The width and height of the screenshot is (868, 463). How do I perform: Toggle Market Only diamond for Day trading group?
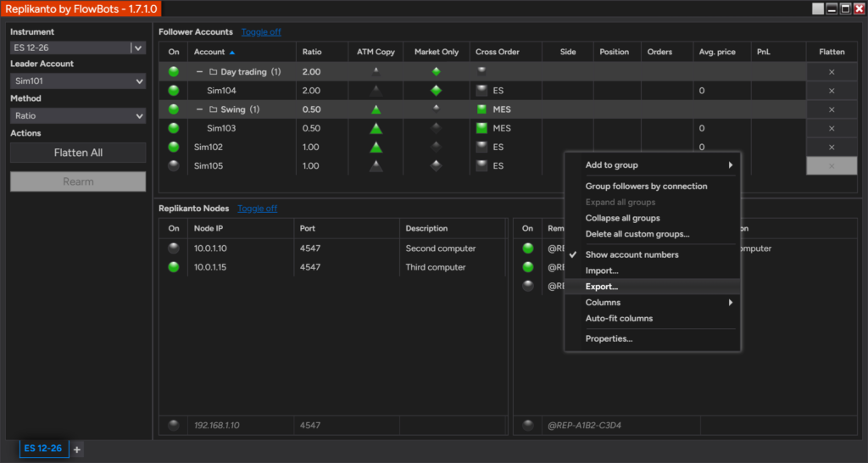[437, 71]
